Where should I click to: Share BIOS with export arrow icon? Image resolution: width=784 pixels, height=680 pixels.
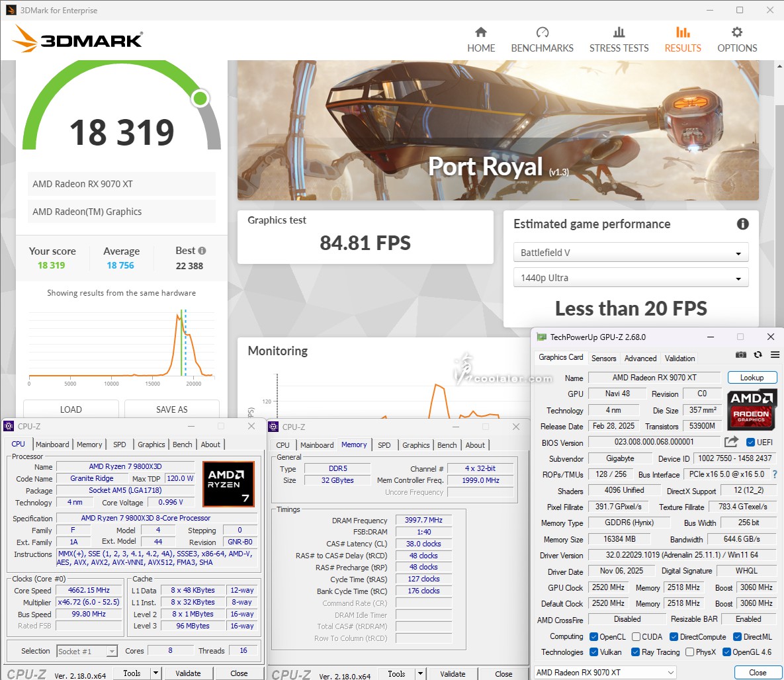pos(731,441)
